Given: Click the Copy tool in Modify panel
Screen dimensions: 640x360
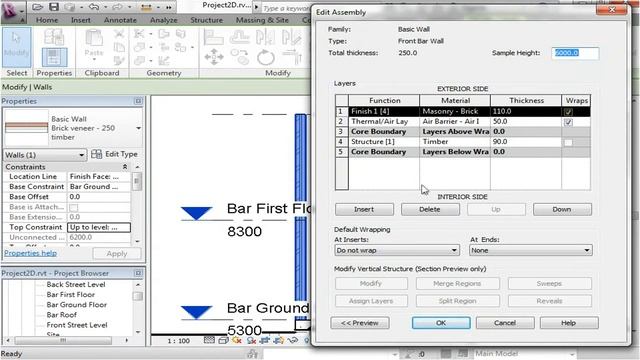Looking at the screenshot, I should [240, 57].
